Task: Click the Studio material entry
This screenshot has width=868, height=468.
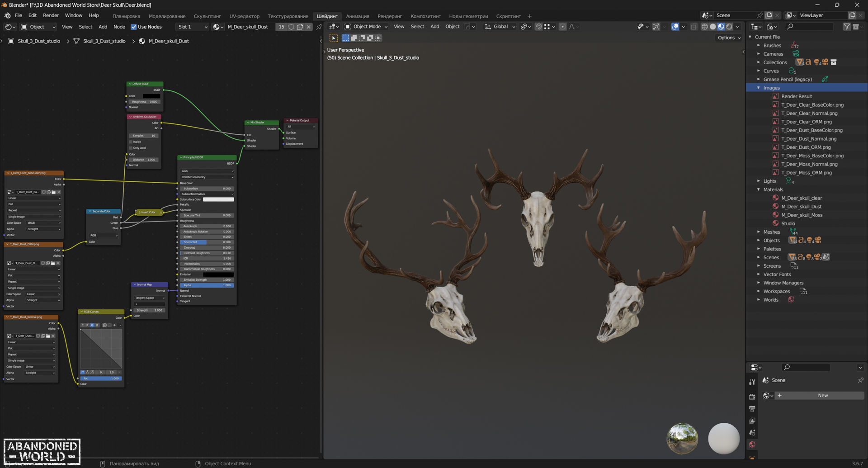Action: click(788, 224)
